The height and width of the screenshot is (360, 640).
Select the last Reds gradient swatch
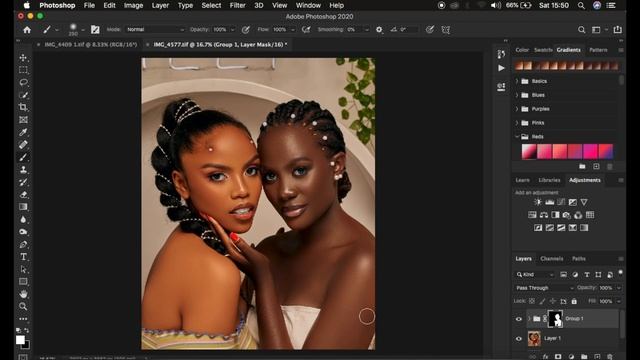pos(606,151)
